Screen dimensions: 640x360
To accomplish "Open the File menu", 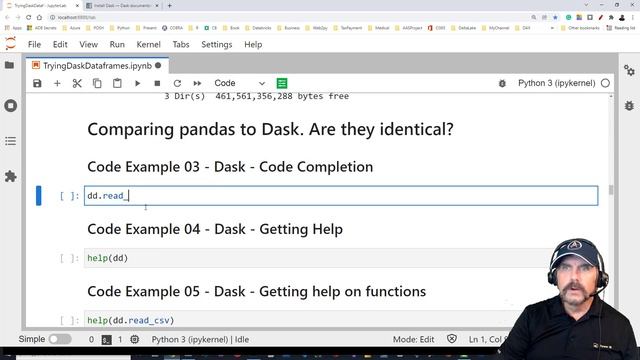I will pos(34,44).
